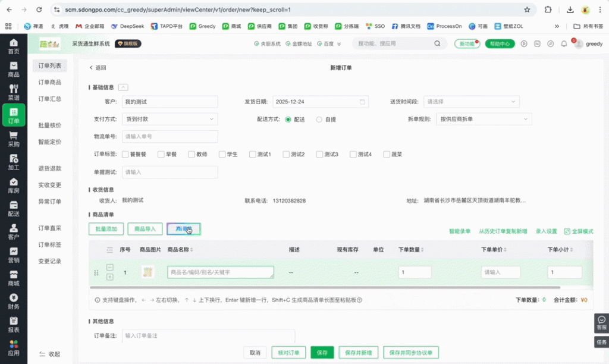The width and height of the screenshot is (609, 364).
Task: Select the 自提 delivery method radio button
Action: [x=319, y=120]
